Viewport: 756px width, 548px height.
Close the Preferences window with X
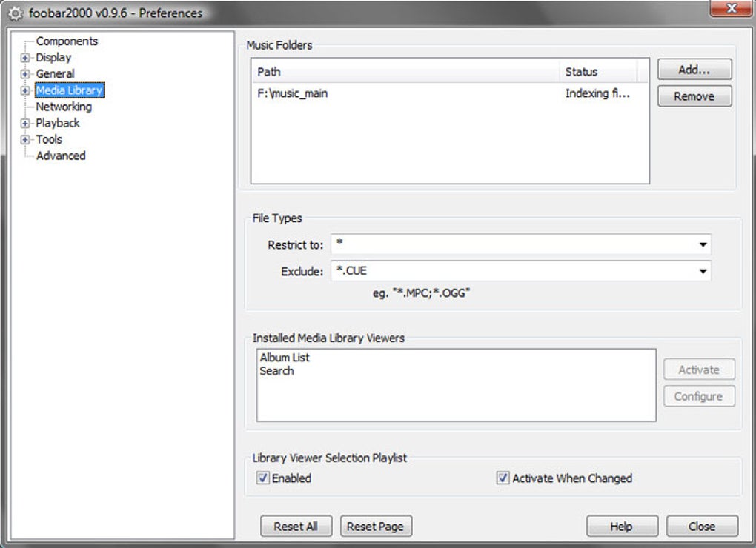[x=731, y=8]
